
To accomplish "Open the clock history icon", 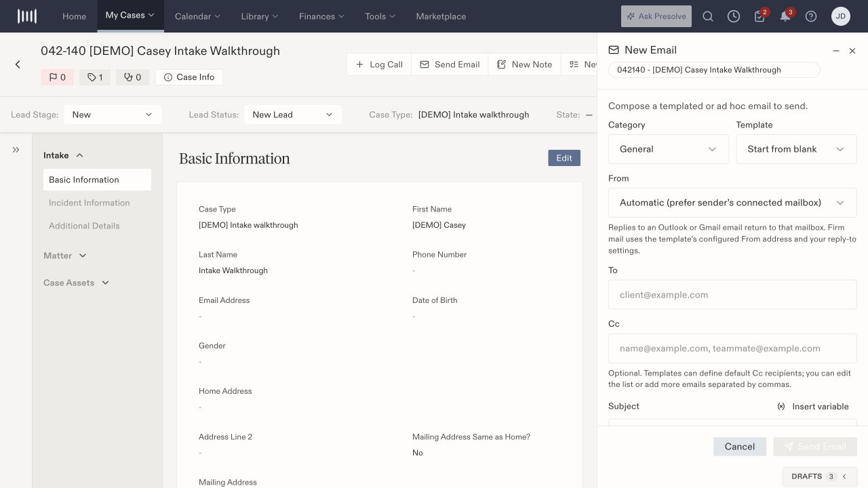I will [x=734, y=16].
